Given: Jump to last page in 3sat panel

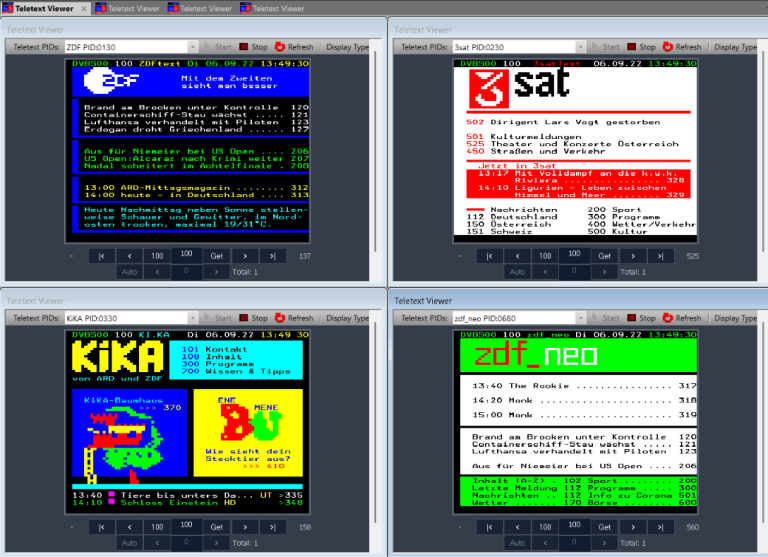Looking at the screenshot, I should [661, 256].
